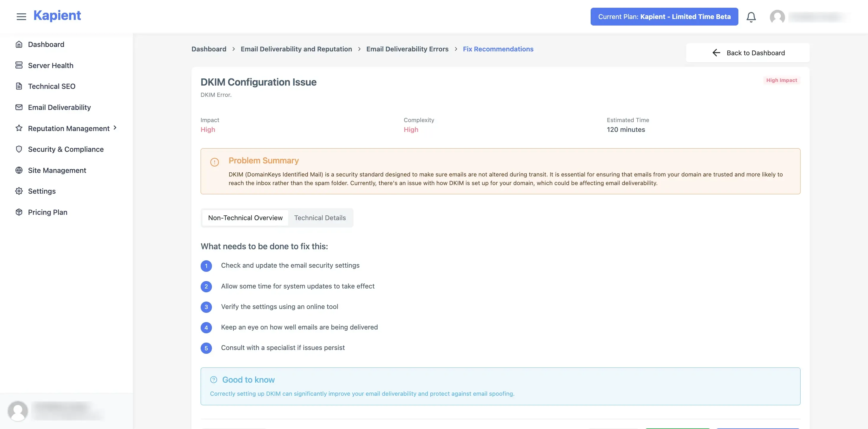Click the step 3 number badge
The image size is (868, 429).
coord(206,307)
